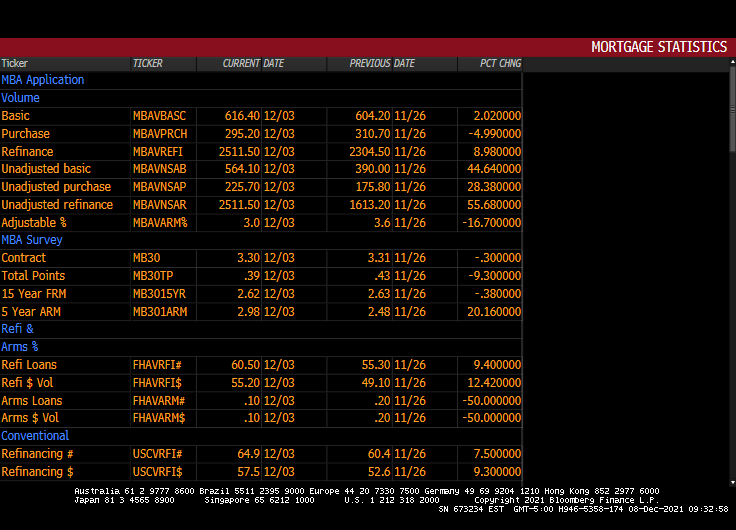Select the Total Points row label

(33, 276)
